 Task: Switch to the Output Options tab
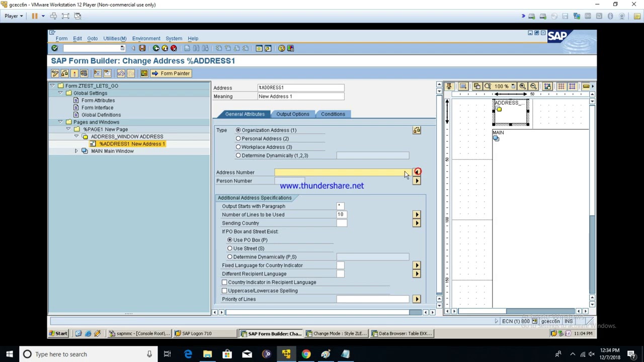tap(293, 114)
